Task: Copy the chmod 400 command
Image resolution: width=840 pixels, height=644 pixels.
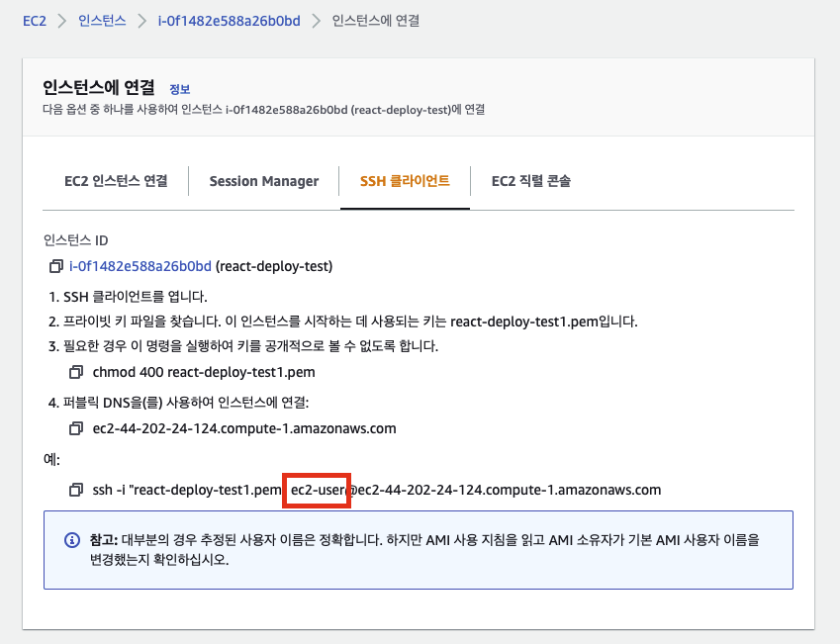Action: (x=76, y=372)
